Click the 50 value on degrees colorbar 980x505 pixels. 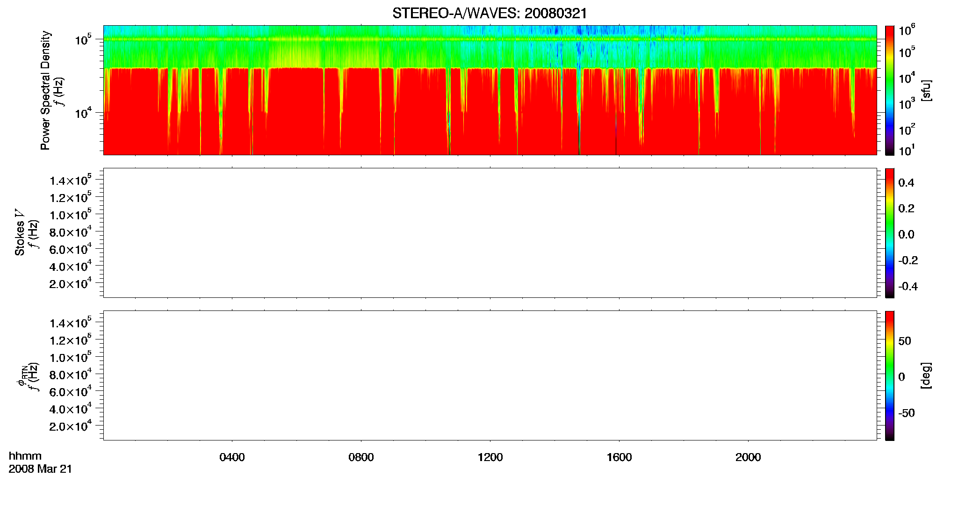click(905, 341)
